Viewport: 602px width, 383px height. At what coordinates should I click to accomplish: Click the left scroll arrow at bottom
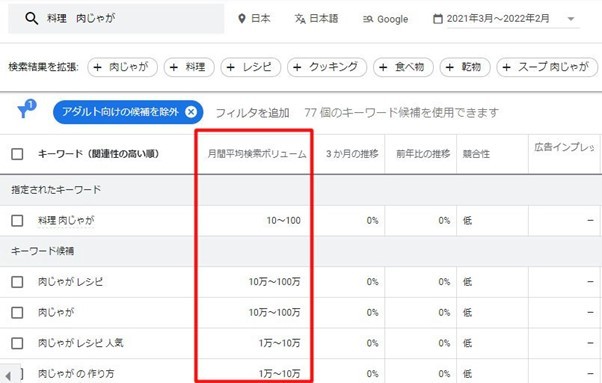8,375
